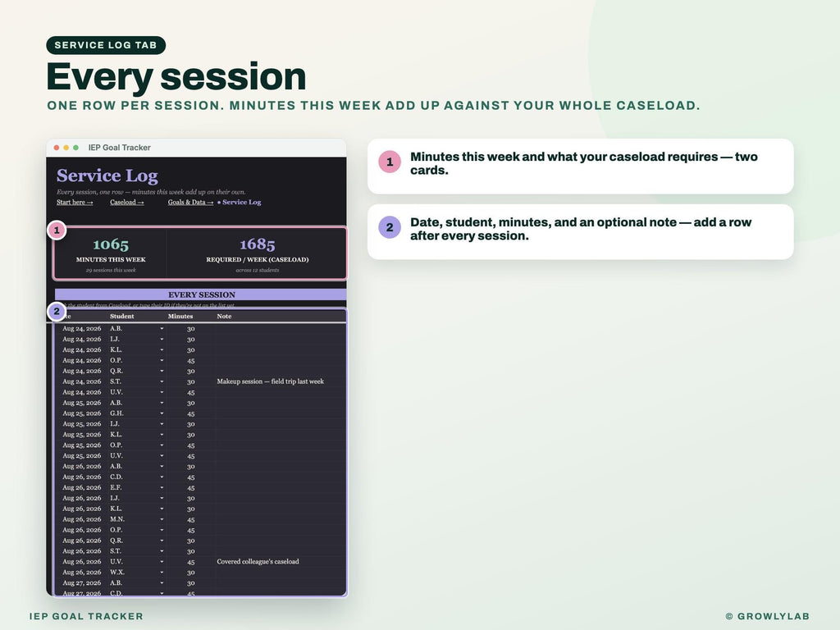The image size is (840, 630).
Task: Click the 'EVERY SESSION' section banner
Action: coord(201,294)
